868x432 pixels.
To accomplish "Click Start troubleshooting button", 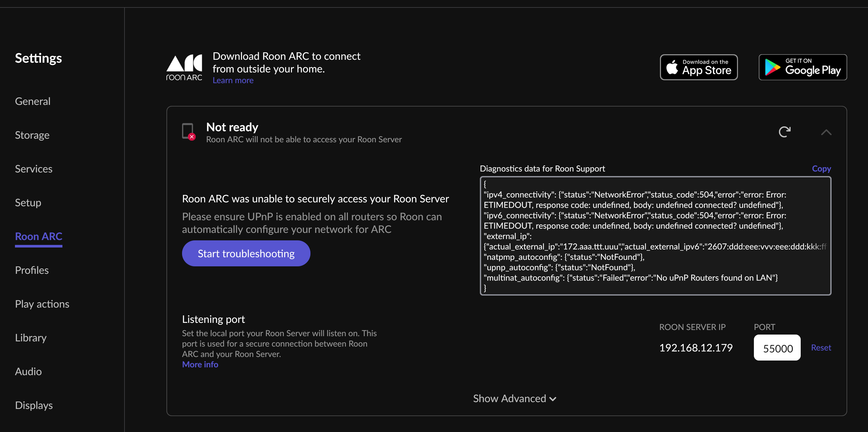I will pyautogui.click(x=246, y=253).
